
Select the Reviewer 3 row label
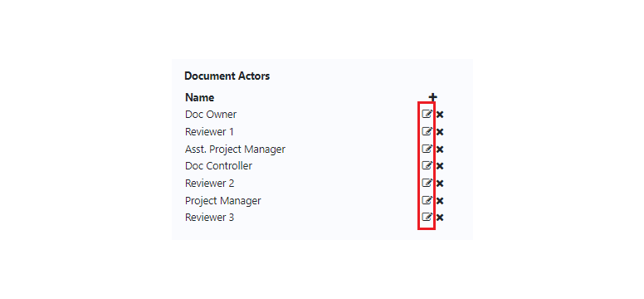pyautogui.click(x=209, y=217)
